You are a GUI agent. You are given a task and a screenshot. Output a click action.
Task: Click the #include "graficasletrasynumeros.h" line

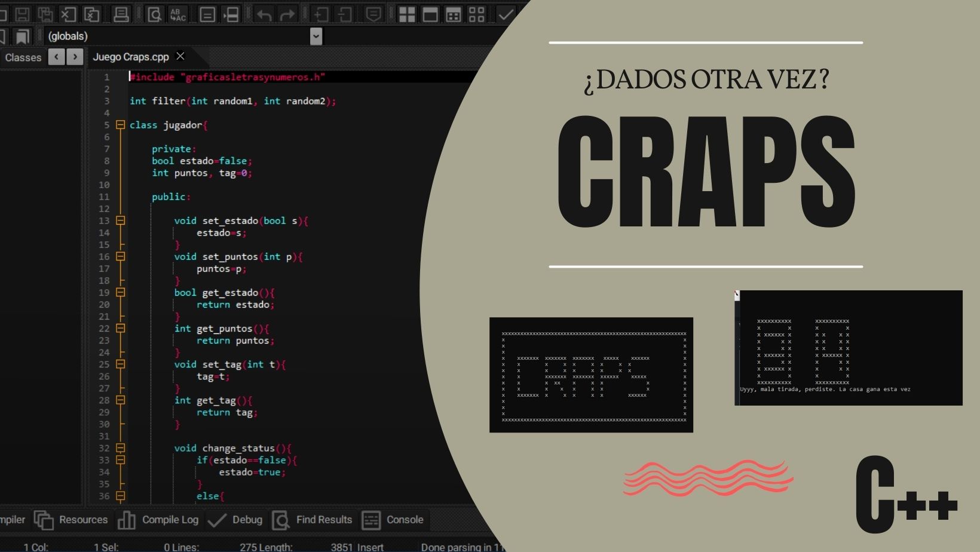coord(228,77)
